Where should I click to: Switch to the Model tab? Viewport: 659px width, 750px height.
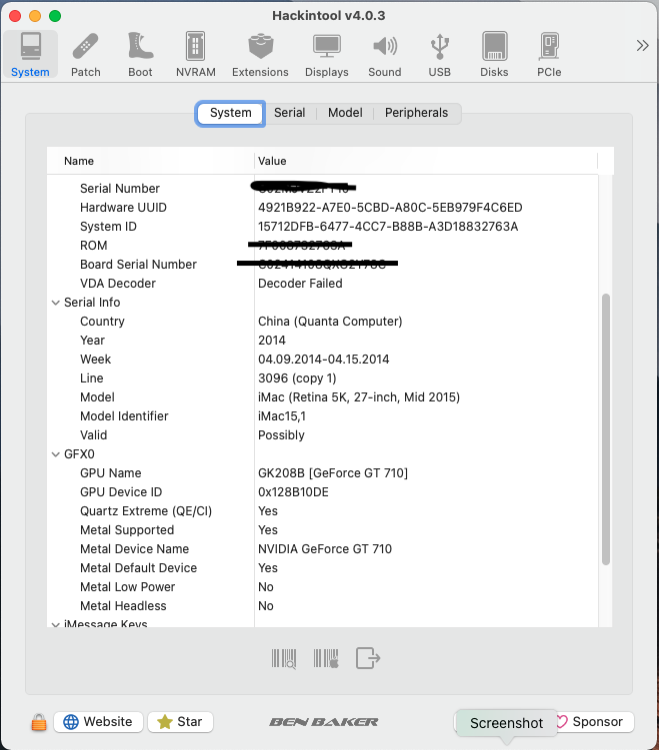tap(345, 113)
